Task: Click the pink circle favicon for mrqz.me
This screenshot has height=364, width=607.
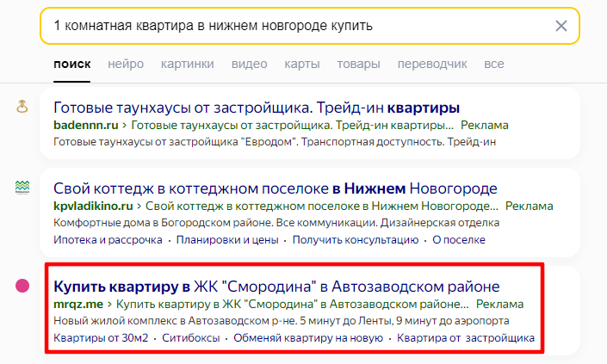Action: point(22,286)
